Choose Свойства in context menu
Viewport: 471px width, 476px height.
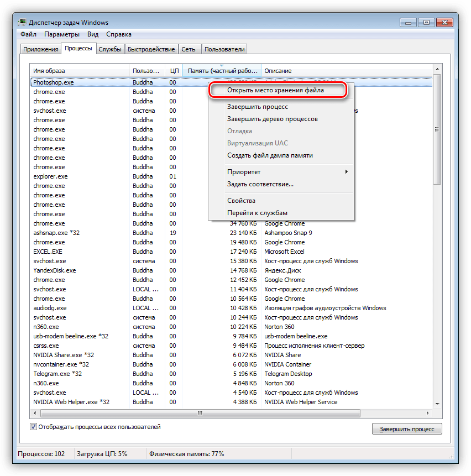(281, 201)
